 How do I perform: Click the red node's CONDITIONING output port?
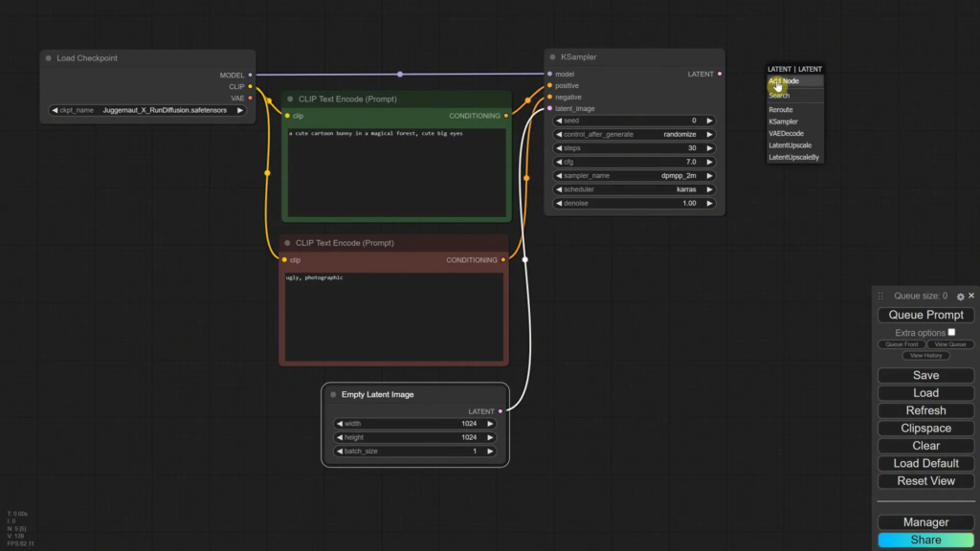pyautogui.click(x=503, y=260)
